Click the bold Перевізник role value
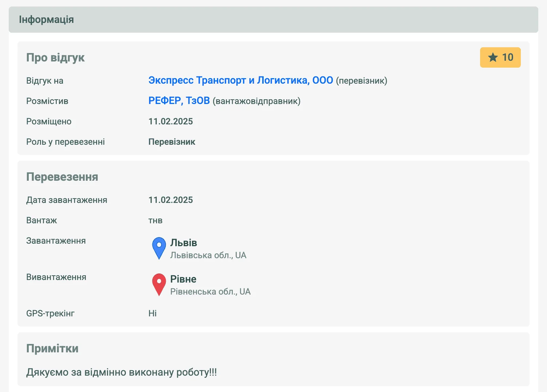This screenshot has width=547, height=392. pyautogui.click(x=172, y=142)
